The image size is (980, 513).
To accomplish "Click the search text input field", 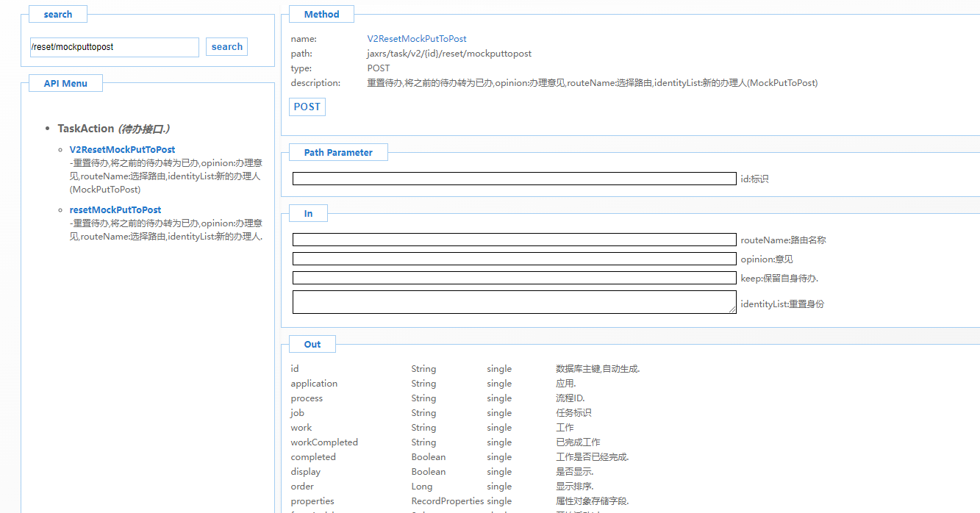I will click(x=114, y=47).
